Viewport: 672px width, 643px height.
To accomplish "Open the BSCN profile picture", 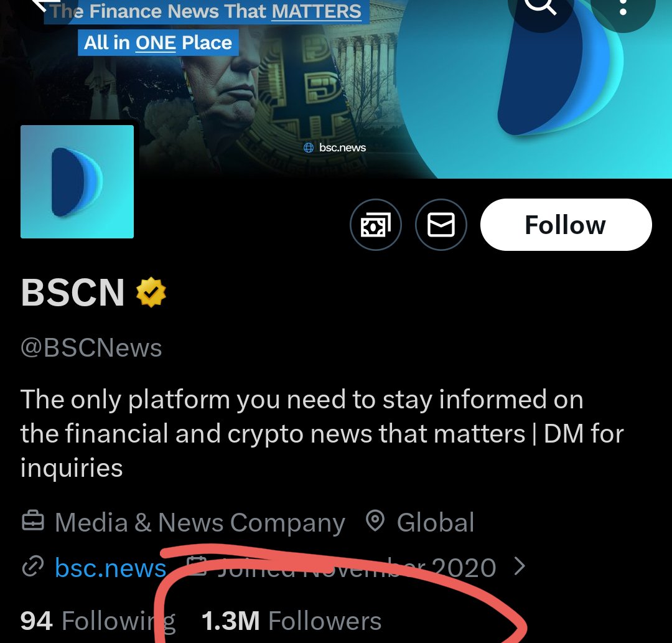I will coord(77,182).
